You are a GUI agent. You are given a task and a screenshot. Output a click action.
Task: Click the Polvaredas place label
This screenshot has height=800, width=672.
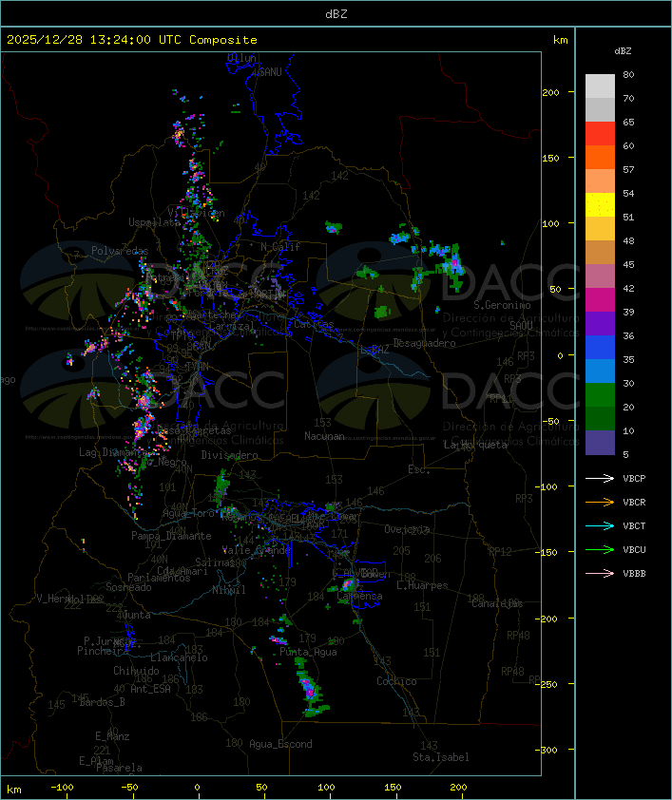click(x=120, y=251)
